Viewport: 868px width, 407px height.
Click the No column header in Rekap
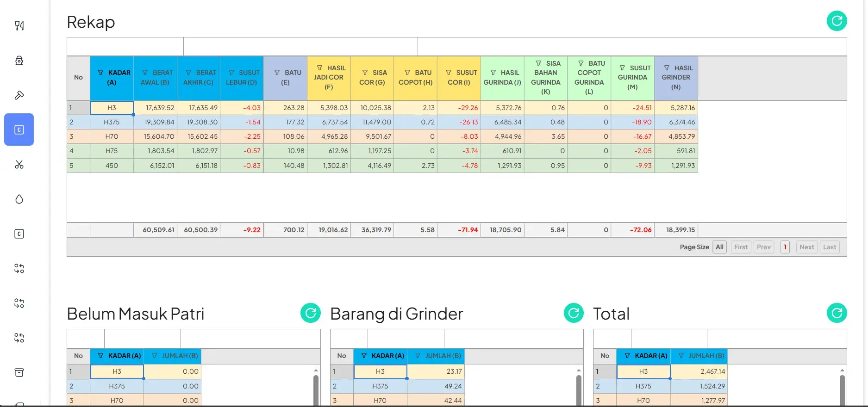coord(78,78)
